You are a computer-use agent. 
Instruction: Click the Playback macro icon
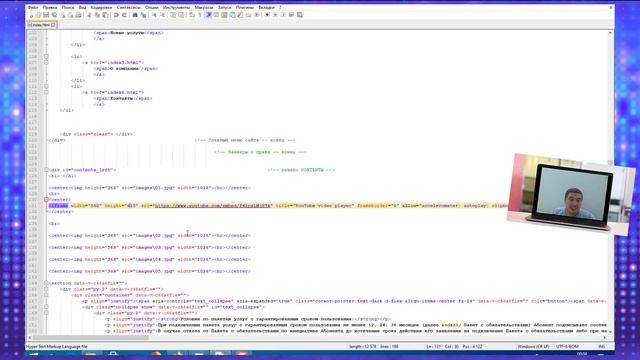coord(283,15)
